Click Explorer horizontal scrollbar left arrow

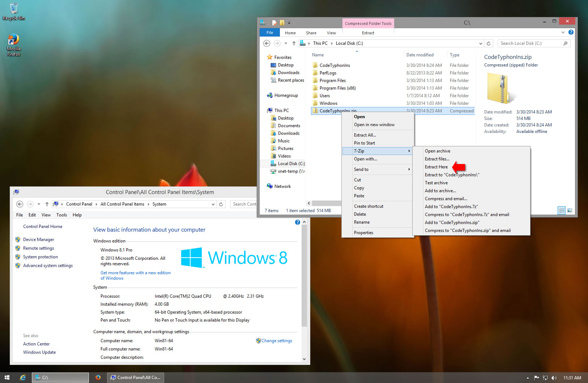click(x=308, y=203)
